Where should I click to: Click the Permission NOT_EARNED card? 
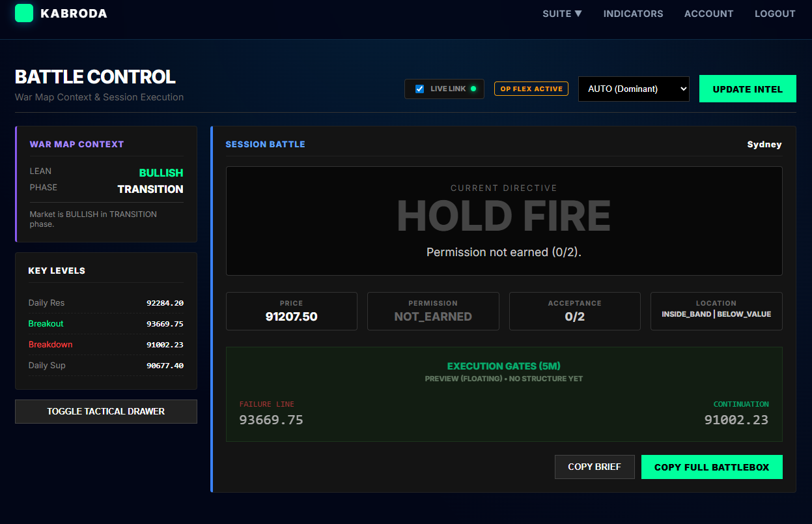coord(433,311)
